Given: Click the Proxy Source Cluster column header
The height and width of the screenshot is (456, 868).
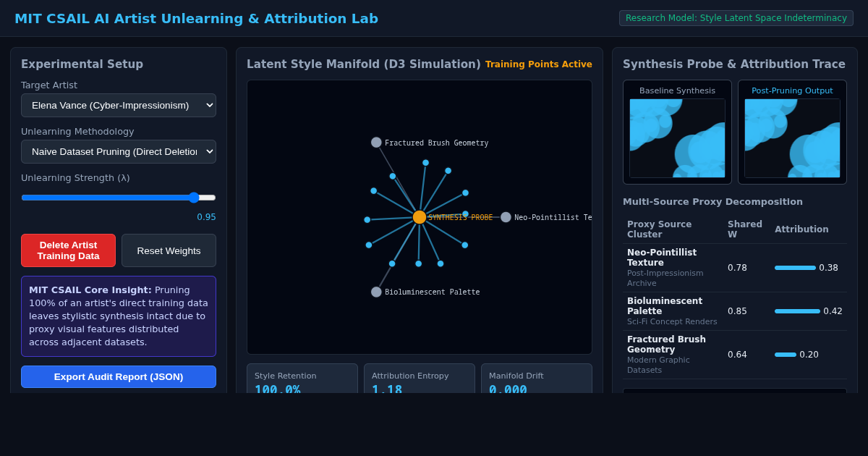Looking at the screenshot, I should (x=660, y=229).
